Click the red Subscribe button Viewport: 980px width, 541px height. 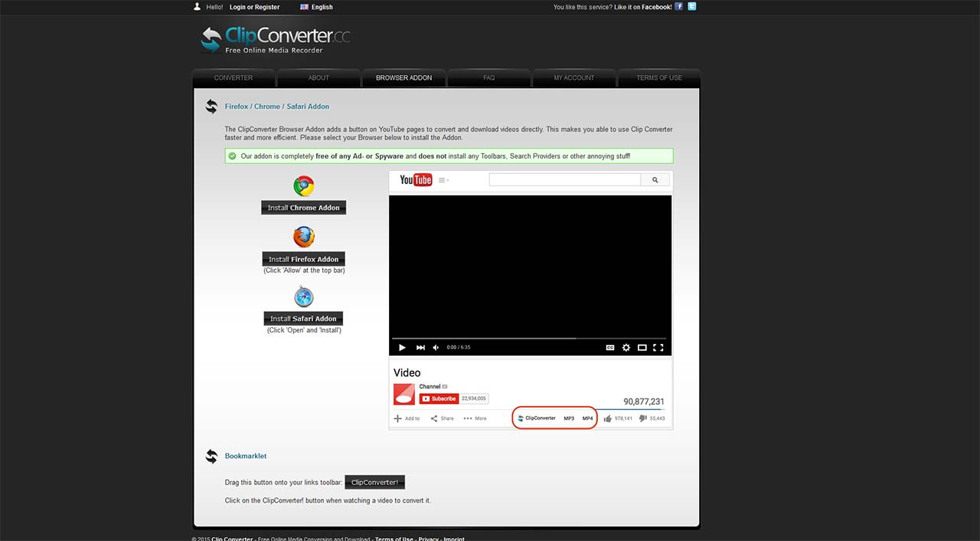(439, 398)
